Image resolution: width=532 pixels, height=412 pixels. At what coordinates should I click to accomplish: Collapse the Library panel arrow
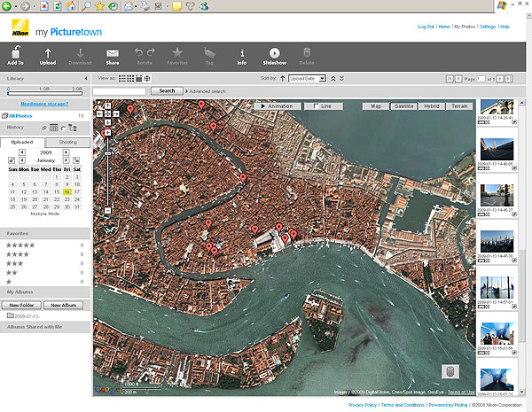tap(86, 79)
